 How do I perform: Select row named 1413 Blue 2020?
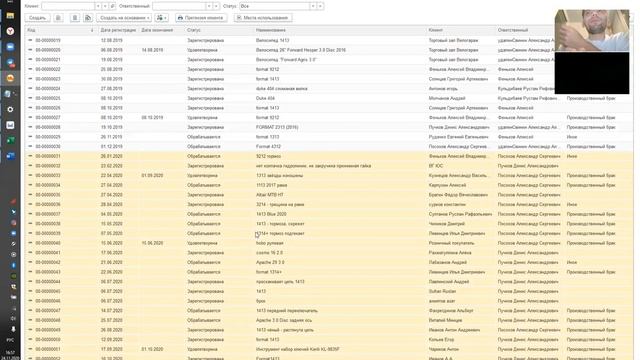[329, 214]
